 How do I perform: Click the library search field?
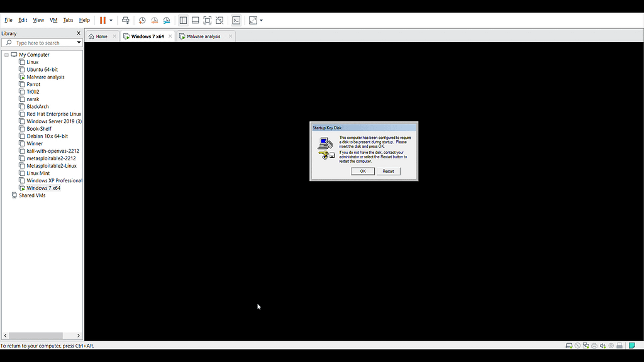41,43
